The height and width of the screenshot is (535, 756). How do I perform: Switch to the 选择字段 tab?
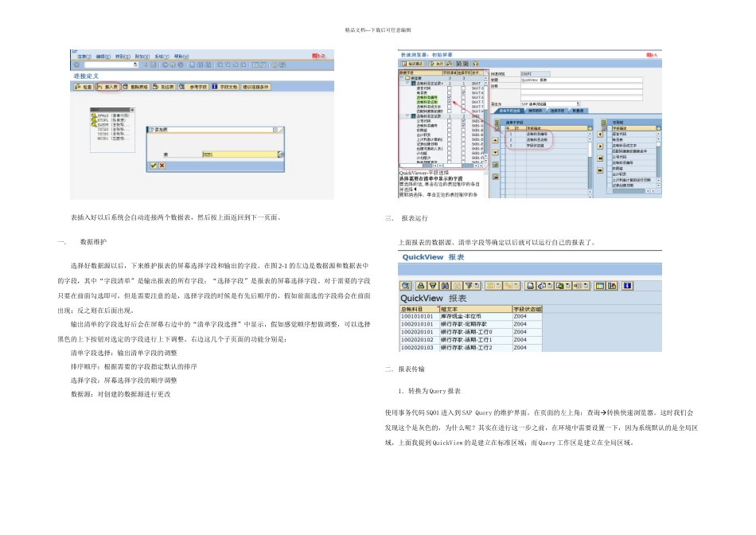[x=557, y=111]
